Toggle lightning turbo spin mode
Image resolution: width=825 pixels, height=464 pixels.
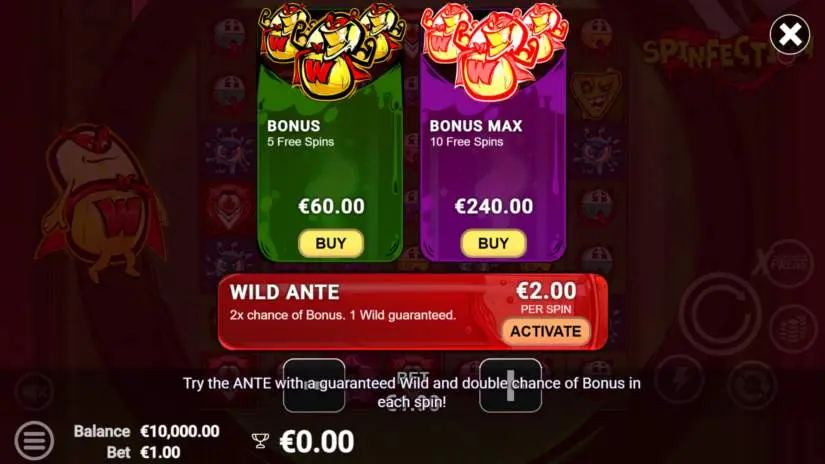(680, 379)
